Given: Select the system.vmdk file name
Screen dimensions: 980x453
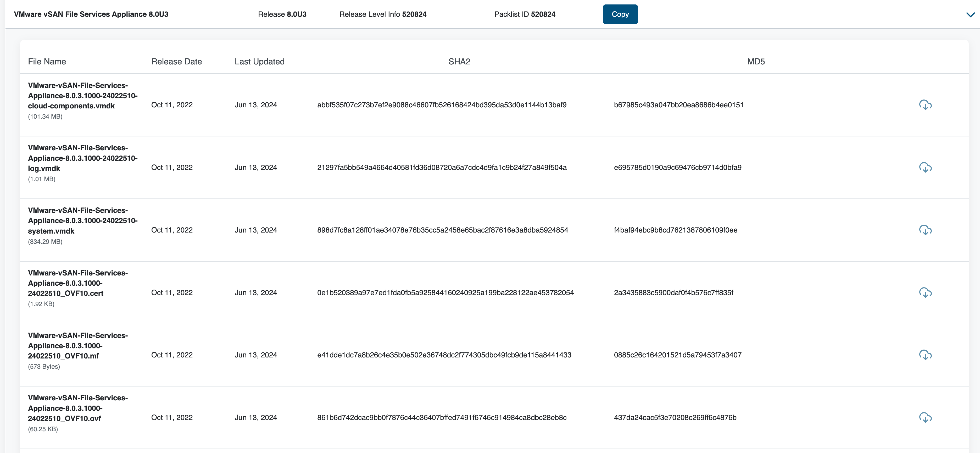Looking at the screenshot, I should point(82,220).
